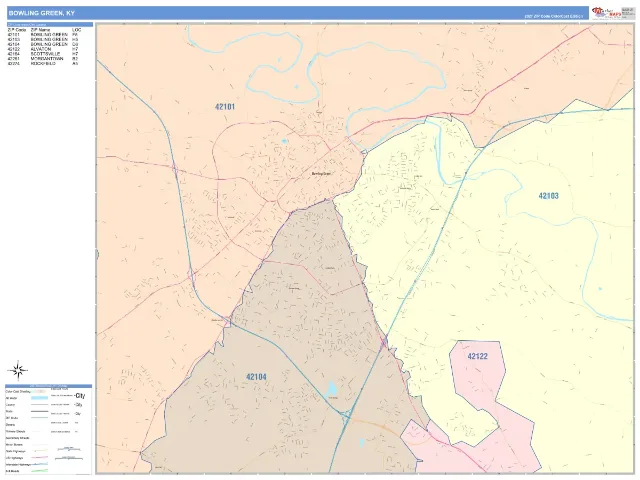Image resolution: width=640 pixels, height=480 pixels.
Task: Select the 42103 ZIP label on map
Action: 548,196
